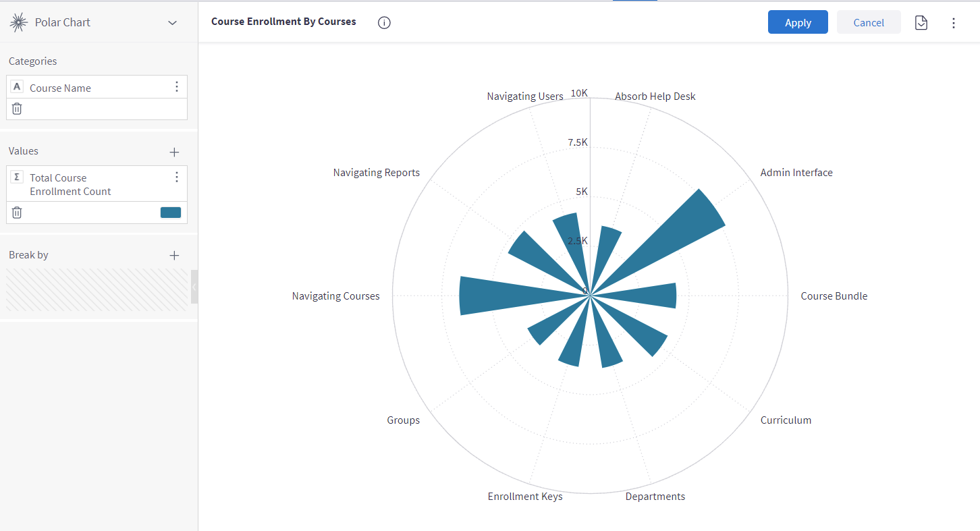Open the widget three-dot options menu
The width and height of the screenshot is (980, 531).
click(x=953, y=23)
